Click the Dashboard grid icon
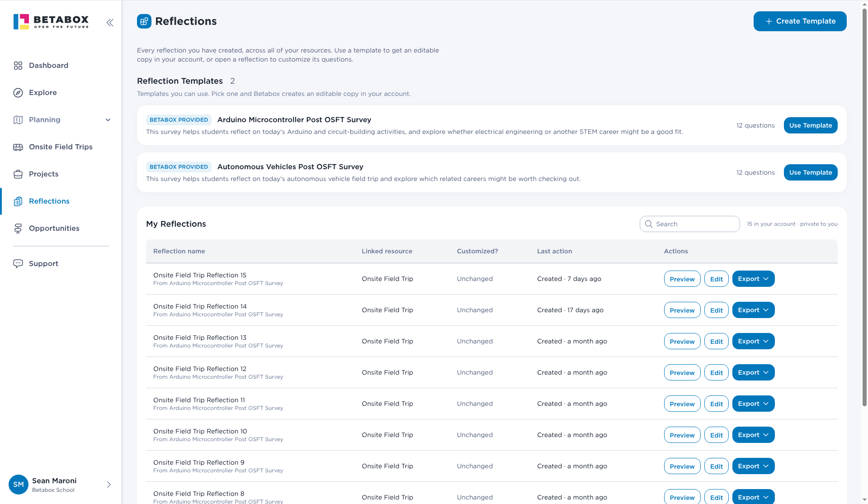This screenshot has width=868, height=504. click(x=18, y=66)
